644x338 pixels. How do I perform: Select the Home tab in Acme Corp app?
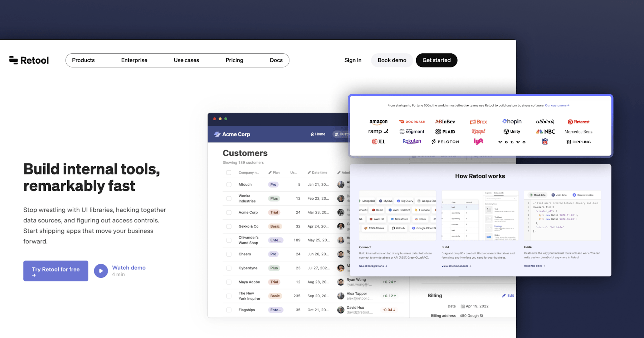(318, 134)
